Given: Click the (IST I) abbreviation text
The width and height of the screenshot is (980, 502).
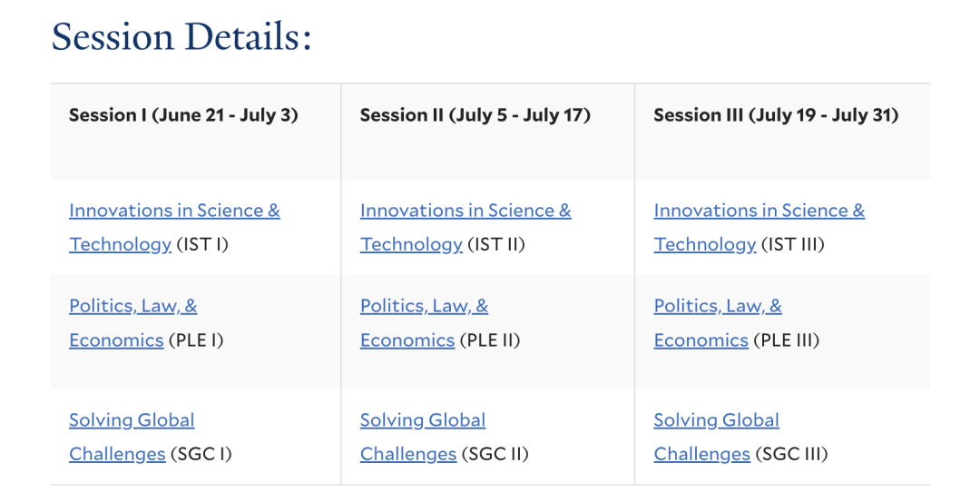Looking at the screenshot, I should [x=202, y=244].
